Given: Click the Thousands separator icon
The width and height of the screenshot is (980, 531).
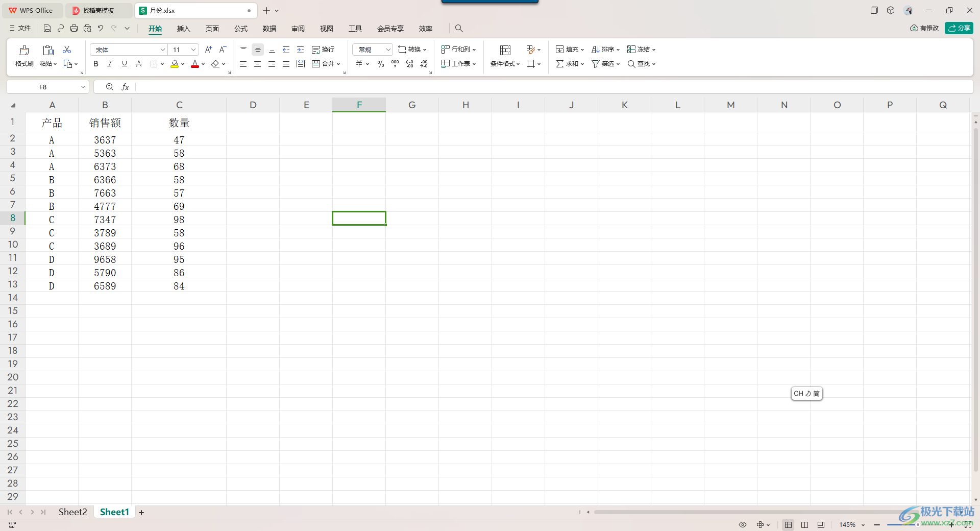Looking at the screenshot, I should click(395, 64).
